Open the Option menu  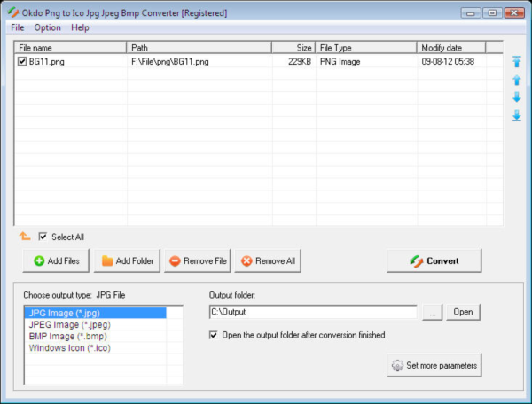coord(48,27)
